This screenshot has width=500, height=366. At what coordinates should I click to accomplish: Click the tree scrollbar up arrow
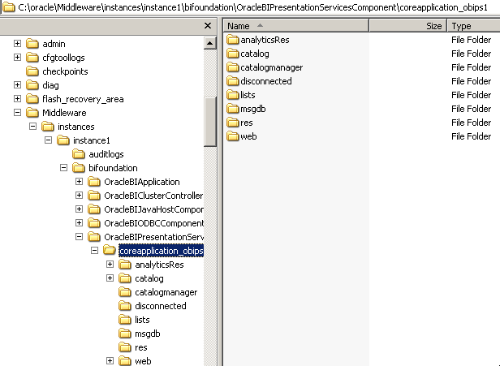210,43
